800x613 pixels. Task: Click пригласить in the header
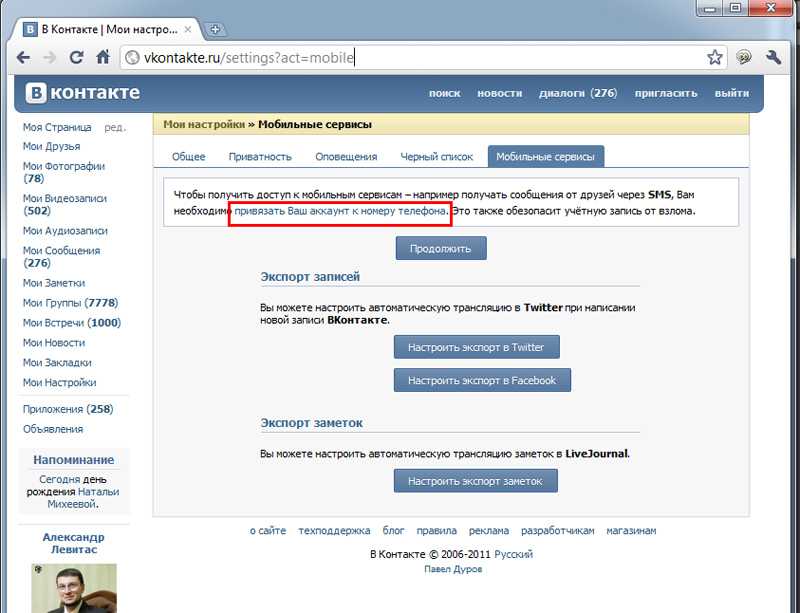pyautogui.click(x=666, y=93)
